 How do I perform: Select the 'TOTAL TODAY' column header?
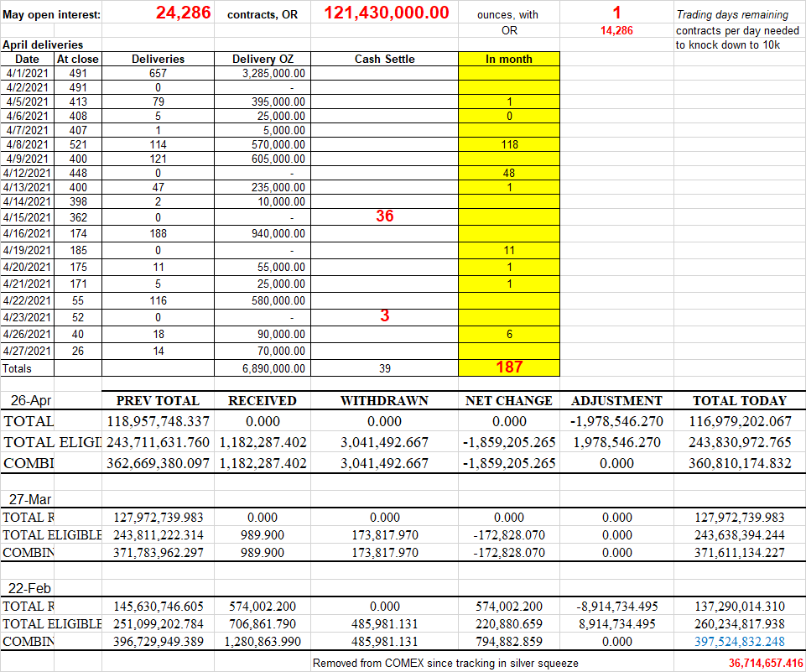[739, 401]
